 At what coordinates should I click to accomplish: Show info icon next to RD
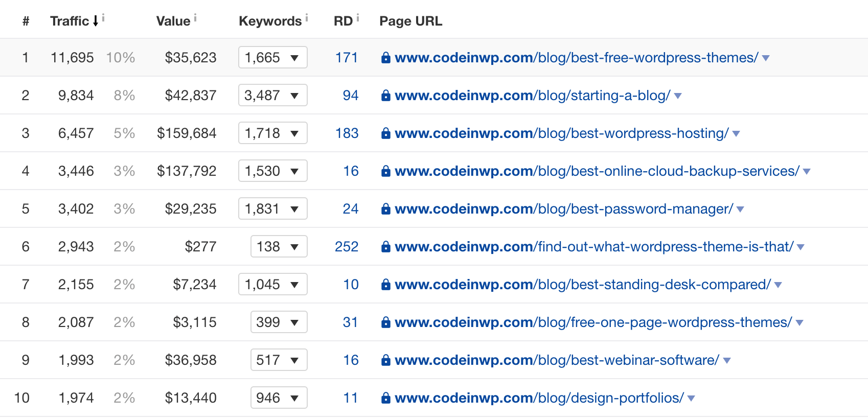(x=358, y=18)
